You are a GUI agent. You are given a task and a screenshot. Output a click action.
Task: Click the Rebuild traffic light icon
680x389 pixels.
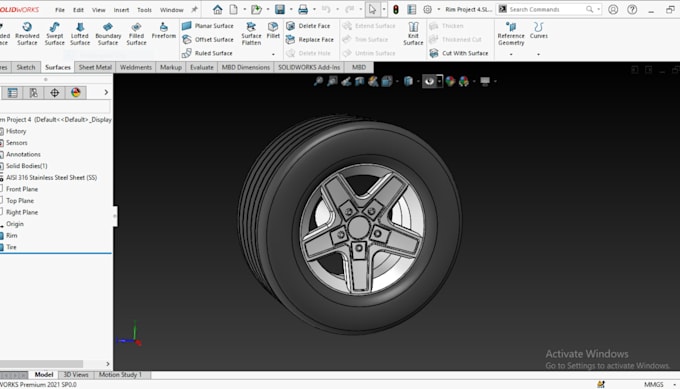pos(396,9)
